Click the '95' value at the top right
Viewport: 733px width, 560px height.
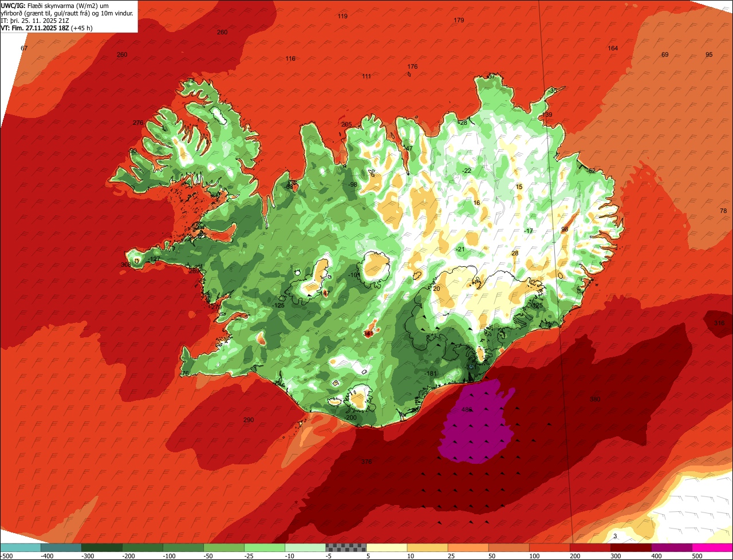(709, 54)
